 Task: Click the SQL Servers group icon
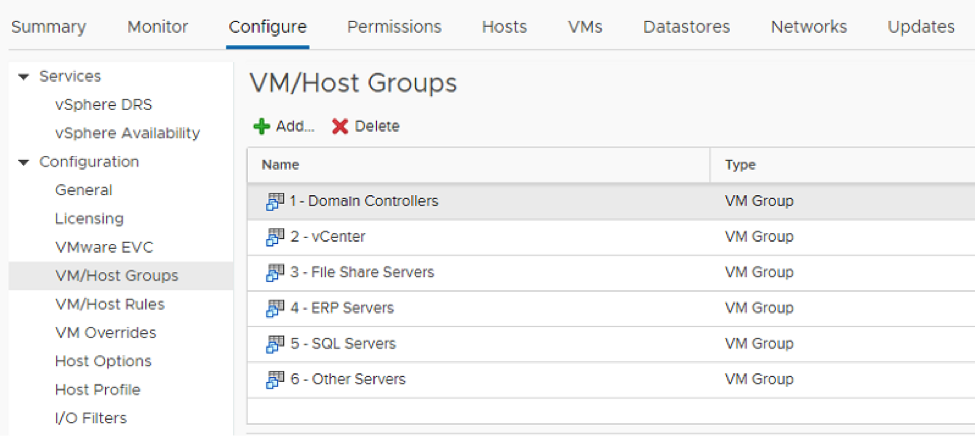point(275,344)
